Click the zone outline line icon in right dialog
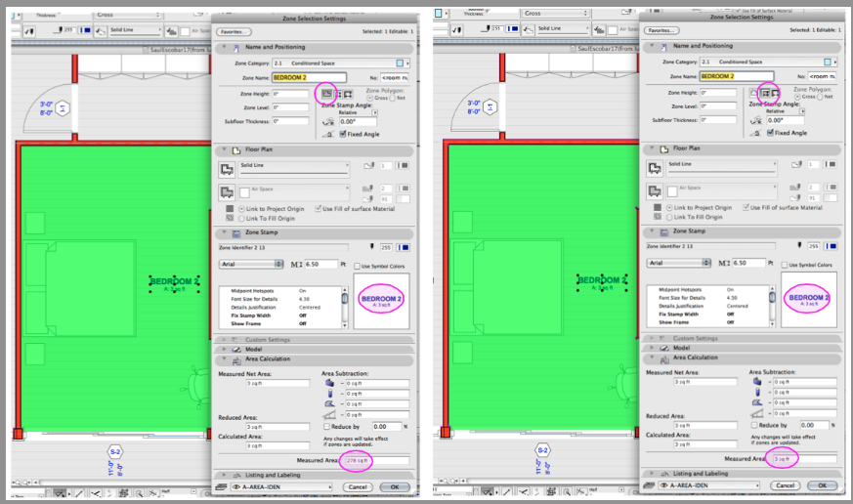 point(654,169)
